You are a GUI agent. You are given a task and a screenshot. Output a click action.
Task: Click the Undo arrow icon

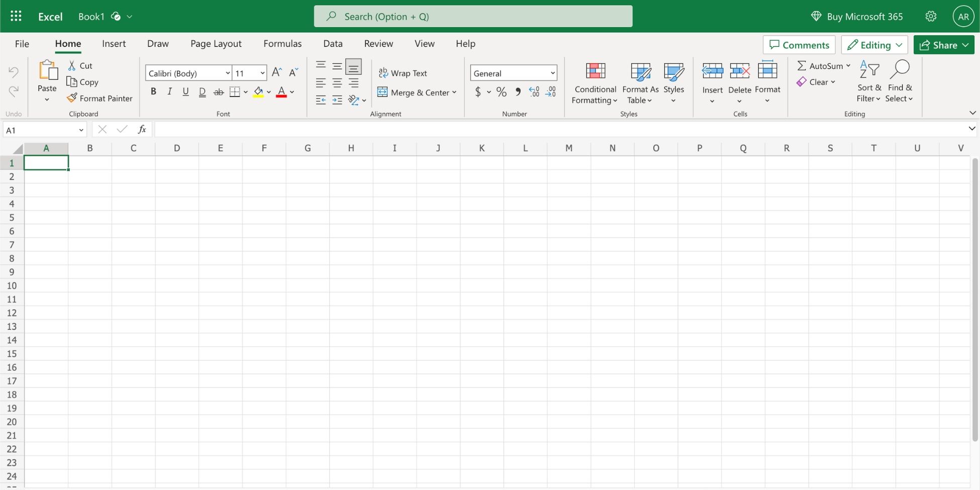14,72
